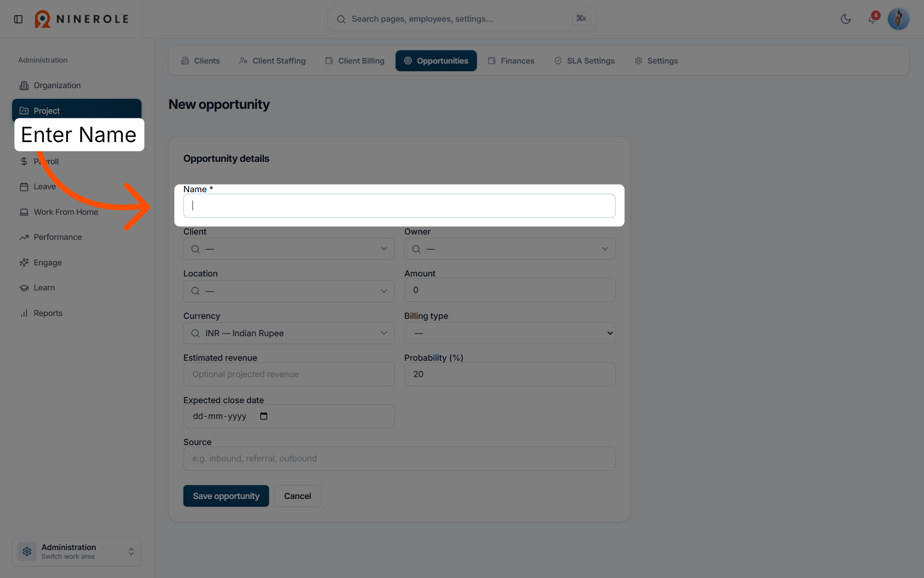Click the Cancel button
This screenshot has width=924, height=578.
[x=297, y=496]
